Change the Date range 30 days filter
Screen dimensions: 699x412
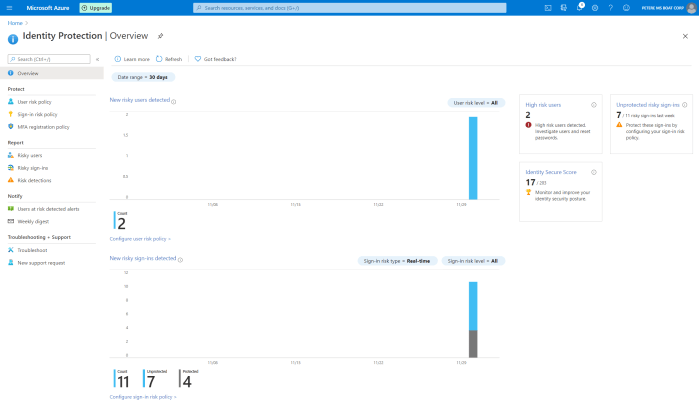[143, 77]
